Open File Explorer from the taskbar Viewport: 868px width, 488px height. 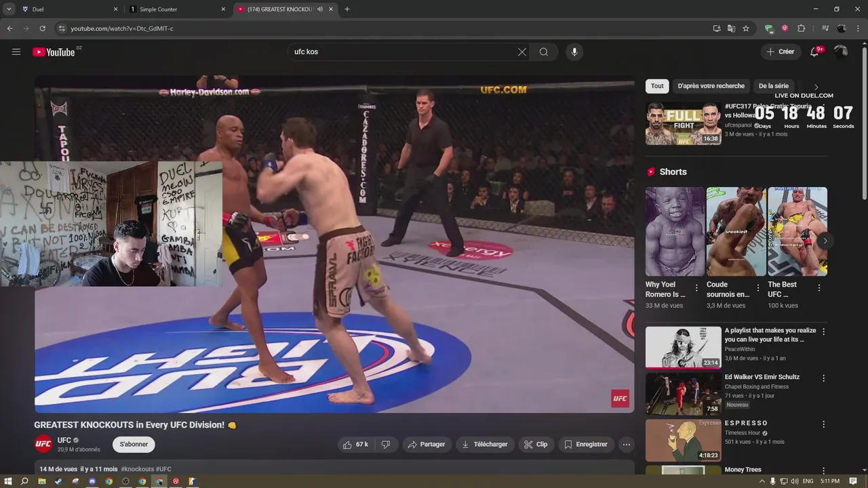pyautogui.click(x=42, y=481)
